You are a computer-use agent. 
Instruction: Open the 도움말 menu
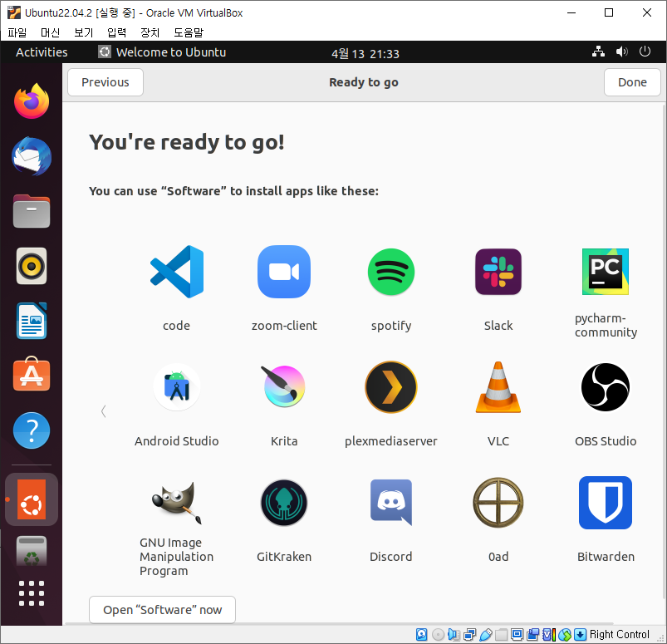(189, 32)
